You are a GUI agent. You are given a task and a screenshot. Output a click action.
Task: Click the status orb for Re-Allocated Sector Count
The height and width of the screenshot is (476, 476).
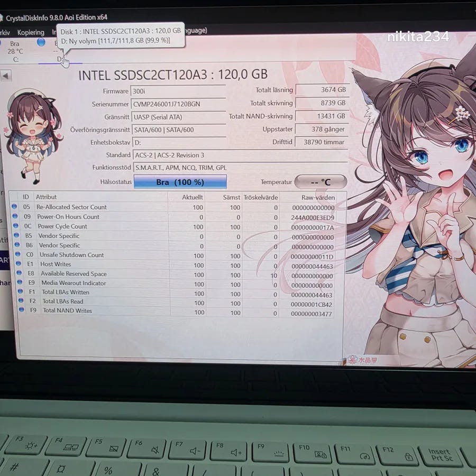click(x=14, y=206)
